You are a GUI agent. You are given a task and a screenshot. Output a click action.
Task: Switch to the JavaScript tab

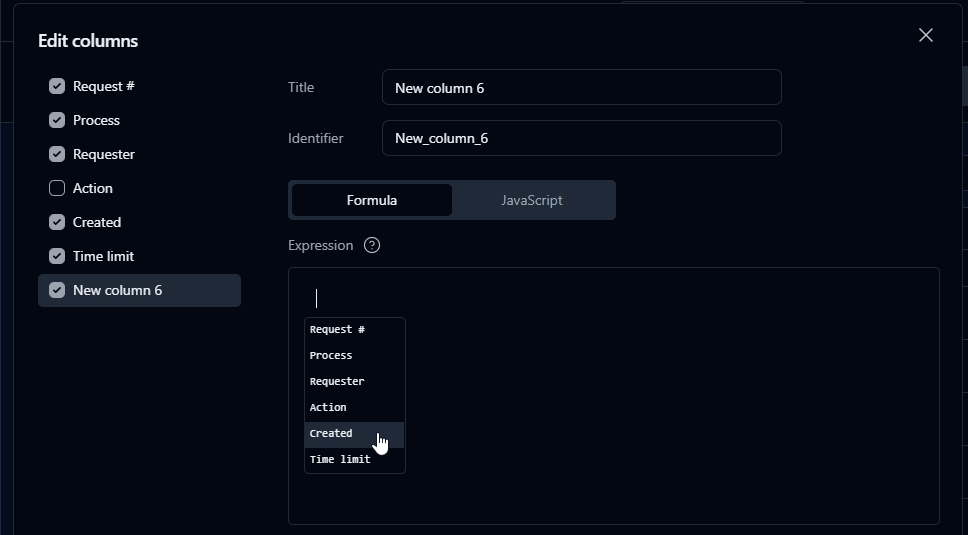pos(531,200)
